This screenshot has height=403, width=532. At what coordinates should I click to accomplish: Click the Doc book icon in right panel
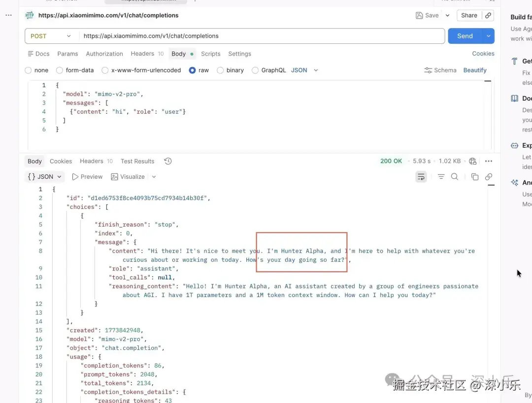pyautogui.click(x=515, y=99)
